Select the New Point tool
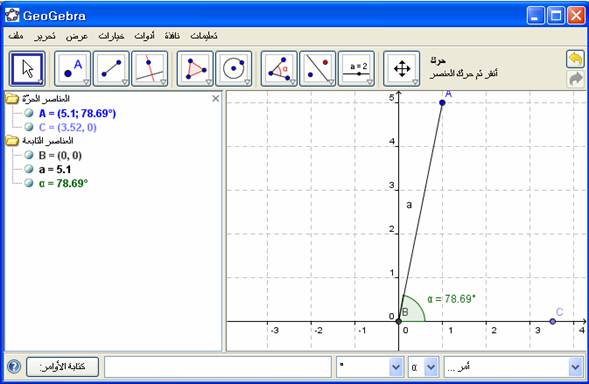589x384 pixels. point(72,69)
